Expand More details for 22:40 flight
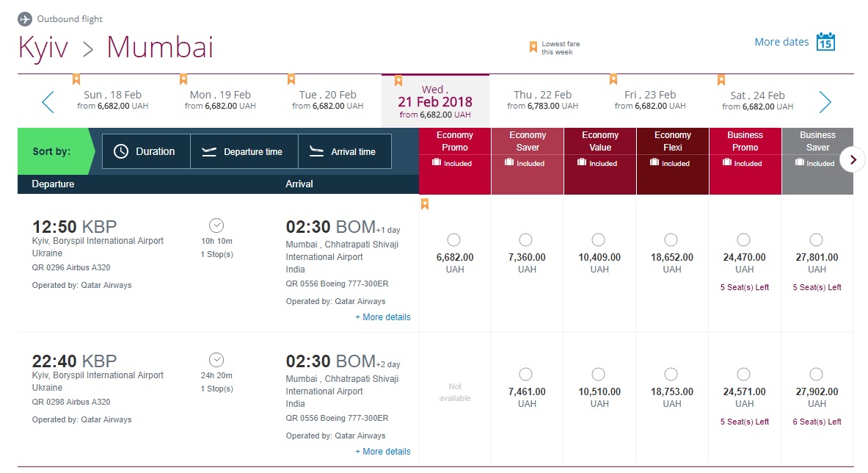The width and height of the screenshot is (868, 473). click(x=383, y=452)
